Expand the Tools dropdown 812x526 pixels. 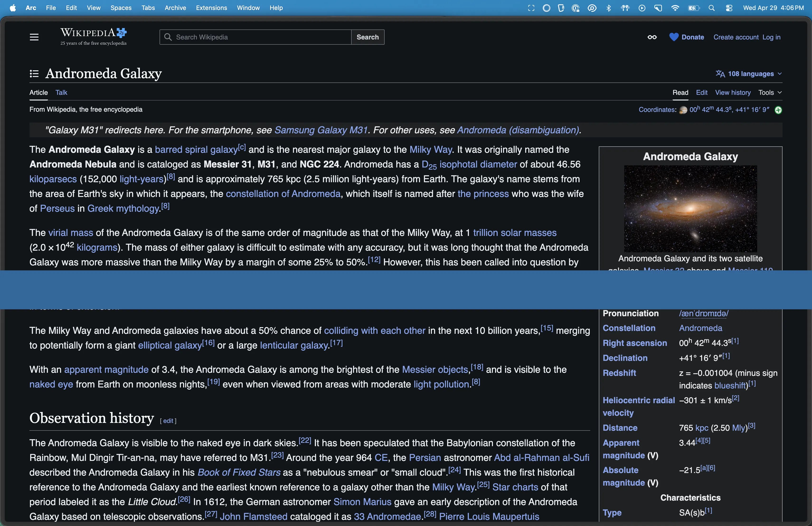(770, 92)
